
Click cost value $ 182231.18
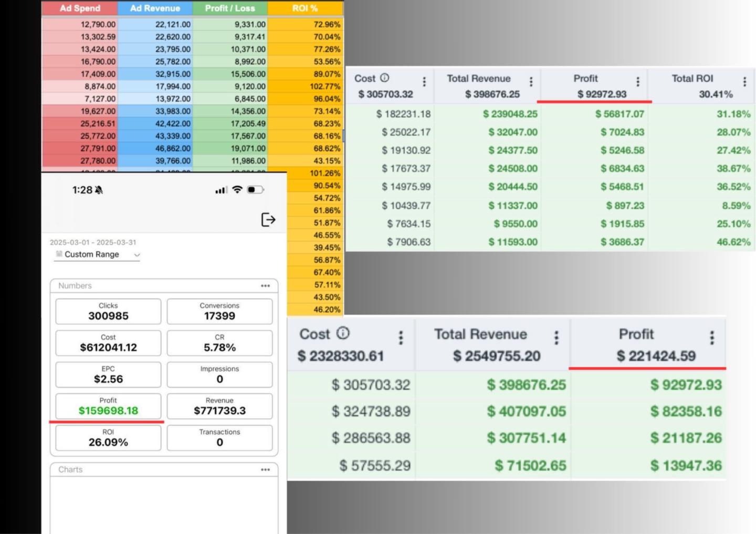coord(403,114)
